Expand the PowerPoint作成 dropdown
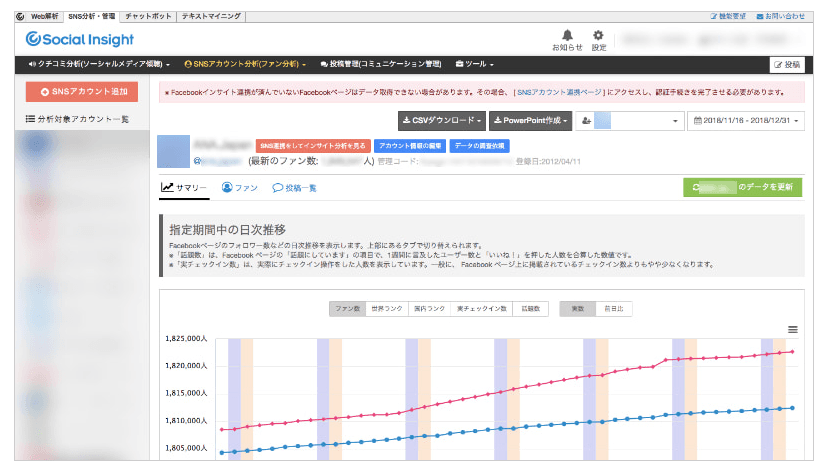 [x=530, y=120]
